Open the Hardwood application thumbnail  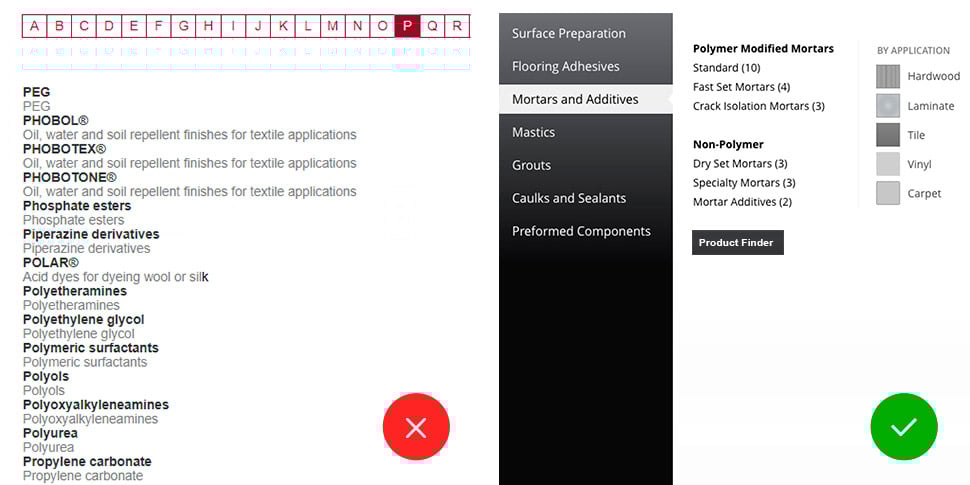click(888, 77)
